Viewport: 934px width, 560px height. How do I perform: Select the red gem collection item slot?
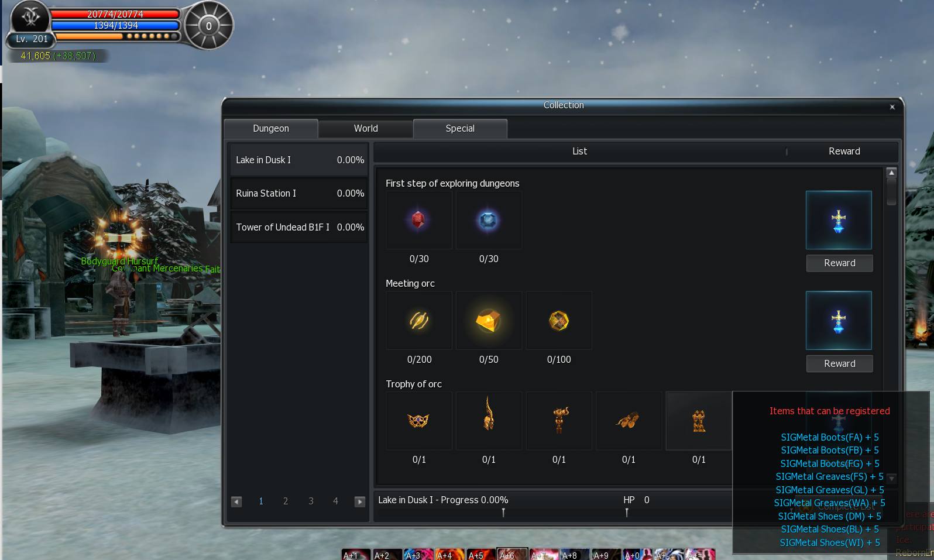419,221
